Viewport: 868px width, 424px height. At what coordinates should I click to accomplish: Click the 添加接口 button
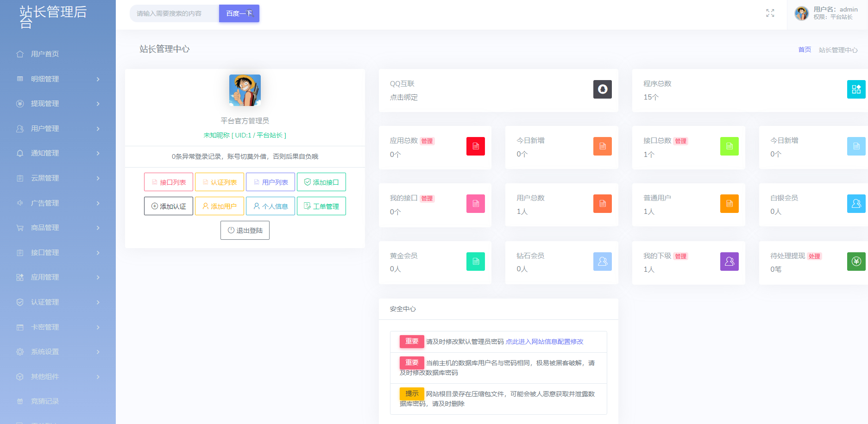coord(321,182)
